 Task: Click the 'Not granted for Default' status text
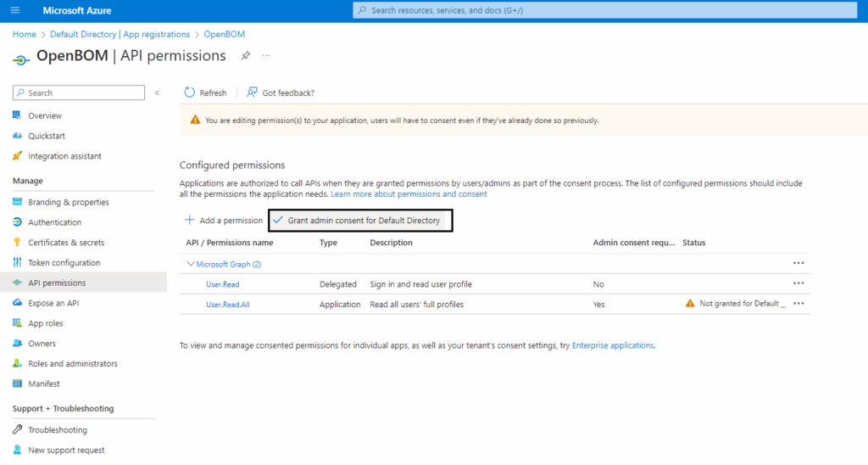coord(743,303)
